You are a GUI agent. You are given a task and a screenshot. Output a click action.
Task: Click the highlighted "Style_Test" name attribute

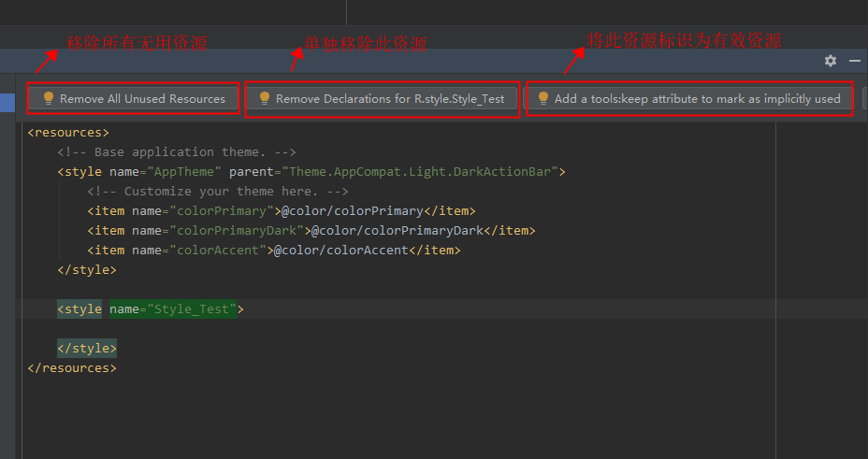173,309
